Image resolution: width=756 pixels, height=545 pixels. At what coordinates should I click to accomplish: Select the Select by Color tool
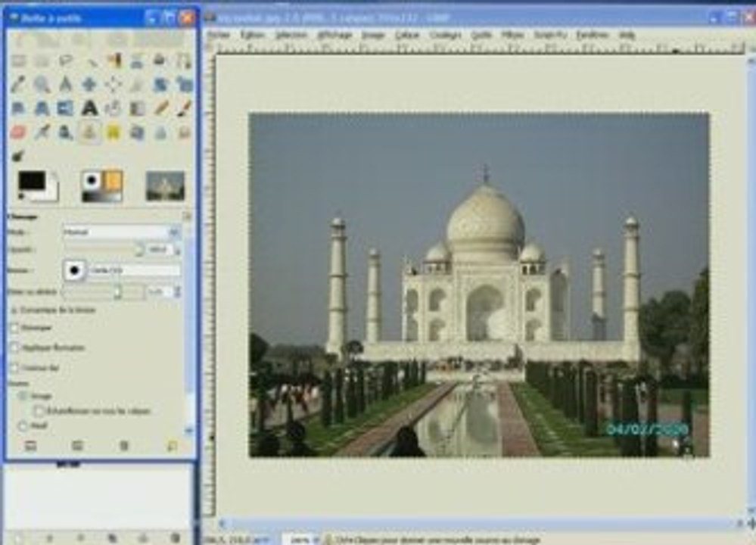(x=114, y=61)
